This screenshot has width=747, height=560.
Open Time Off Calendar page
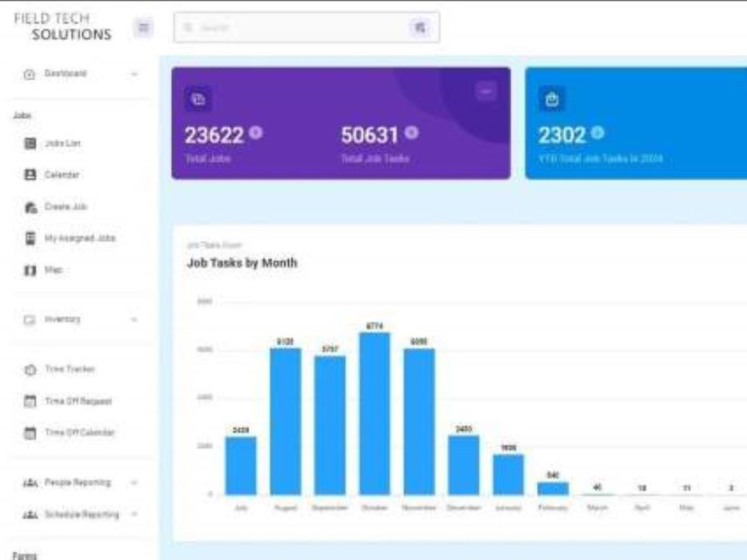(80, 432)
